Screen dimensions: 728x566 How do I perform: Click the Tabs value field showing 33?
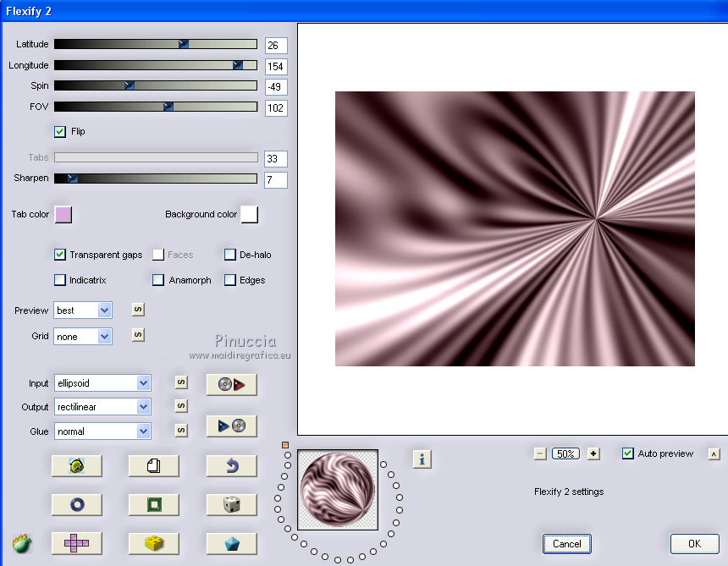(276, 159)
